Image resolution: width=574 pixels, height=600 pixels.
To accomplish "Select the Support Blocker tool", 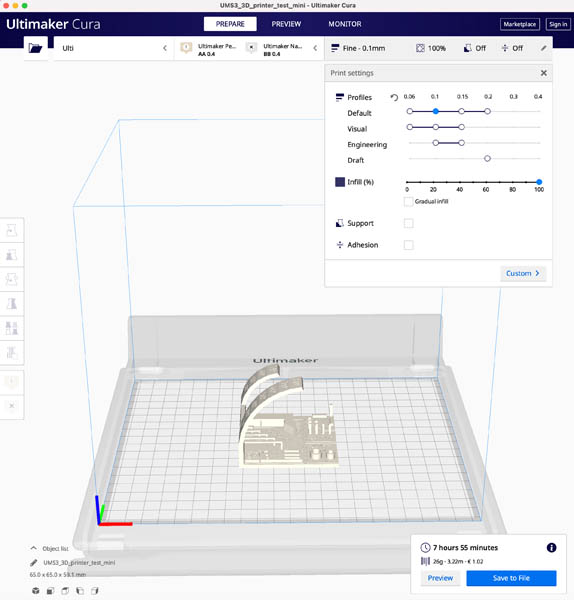I will (x=12, y=353).
